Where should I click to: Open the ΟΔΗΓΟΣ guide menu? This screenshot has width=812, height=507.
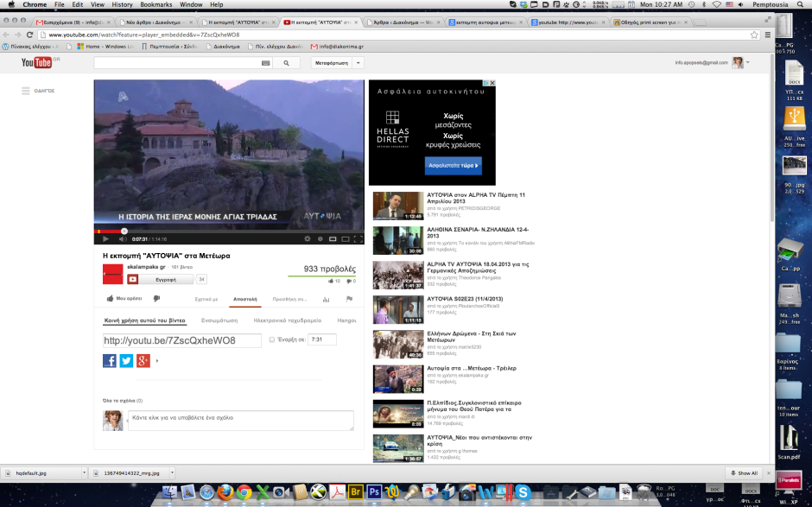pos(39,91)
